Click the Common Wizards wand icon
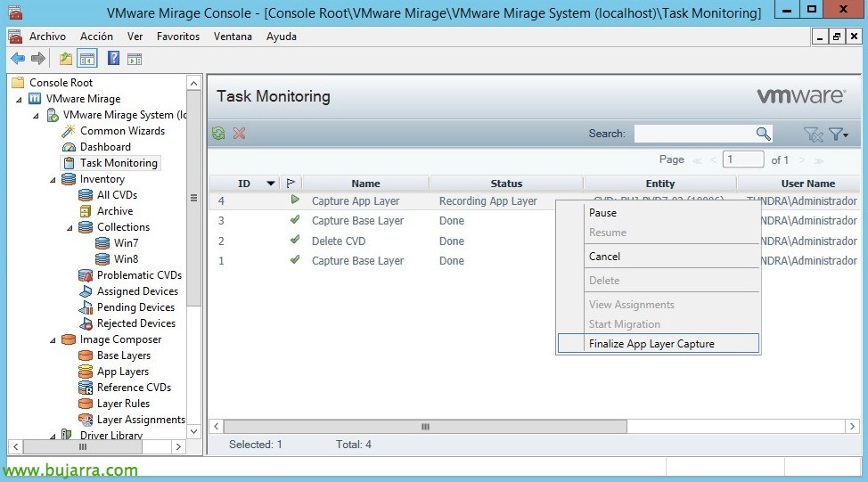Screen dimensions: 868x482 [x=69, y=131]
